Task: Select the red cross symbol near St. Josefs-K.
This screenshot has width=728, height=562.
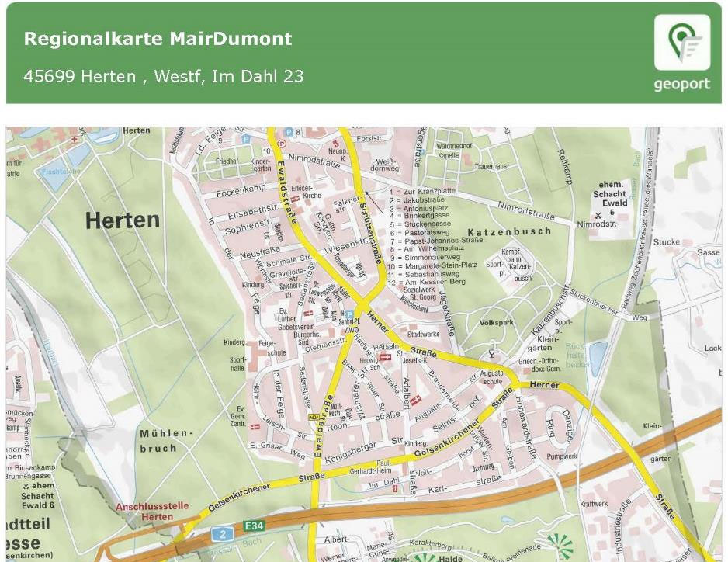Action: tap(387, 356)
